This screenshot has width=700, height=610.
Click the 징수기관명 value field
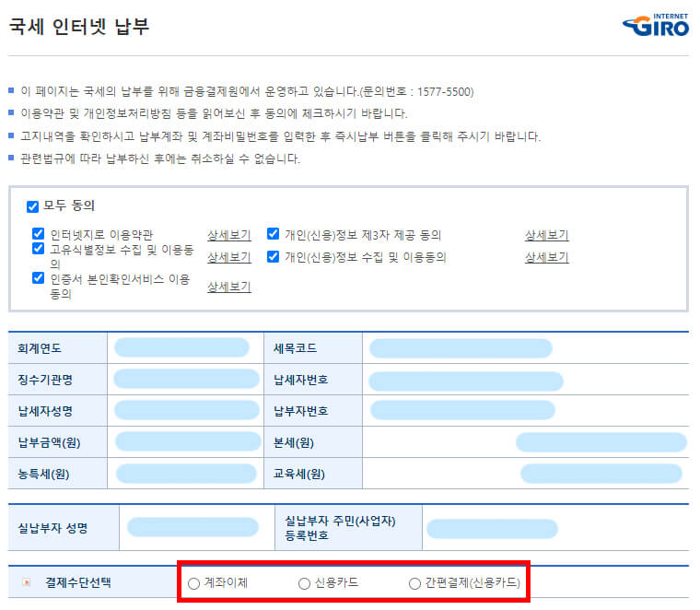[x=187, y=379]
